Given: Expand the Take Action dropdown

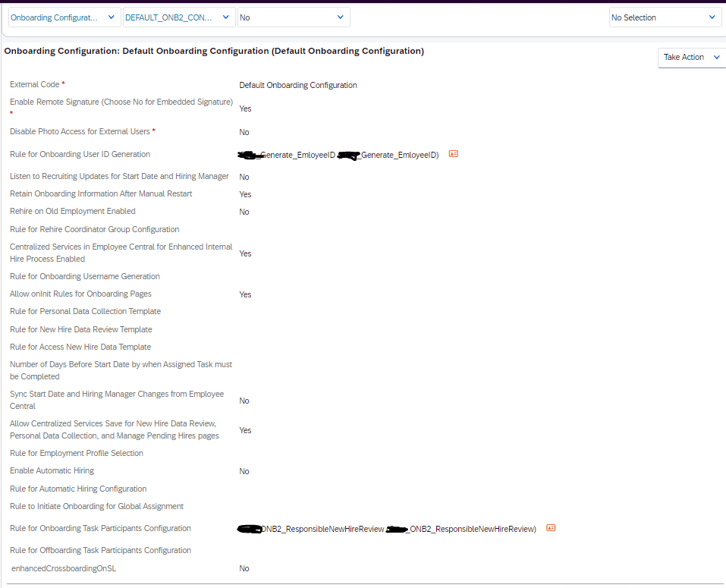Looking at the screenshot, I should (691, 57).
